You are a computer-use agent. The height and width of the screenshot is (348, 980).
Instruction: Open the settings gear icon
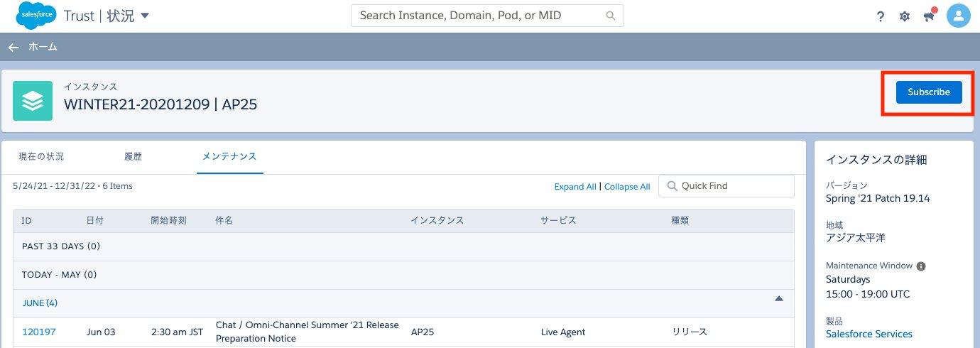click(905, 16)
